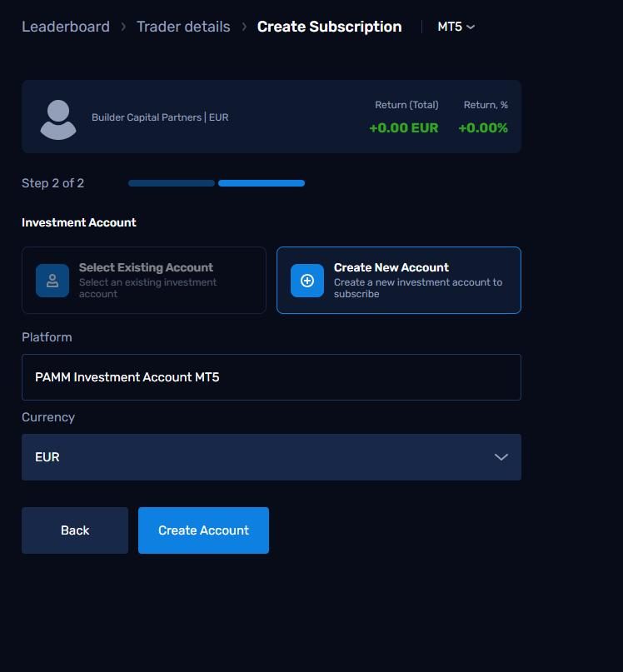The height and width of the screenshot is (672, 623).
Task: Click the +0.00% return percentage
Action: 483,127
